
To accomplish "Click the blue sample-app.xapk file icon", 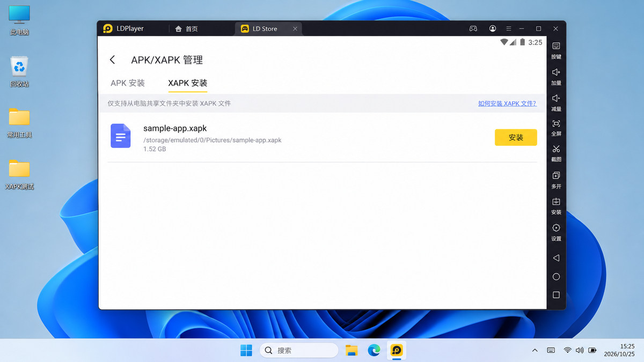I will [121, 136].
